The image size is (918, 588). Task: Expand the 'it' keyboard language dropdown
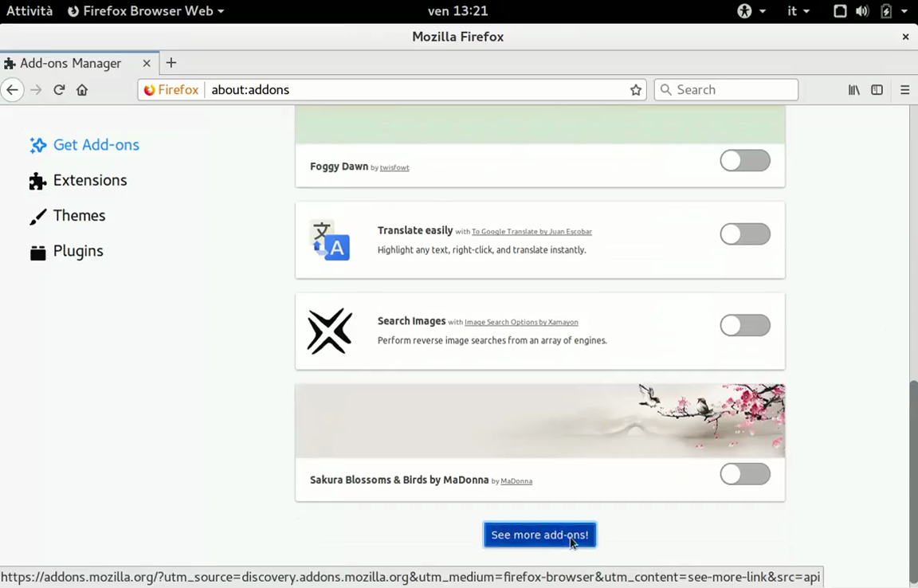click(798, 11)
